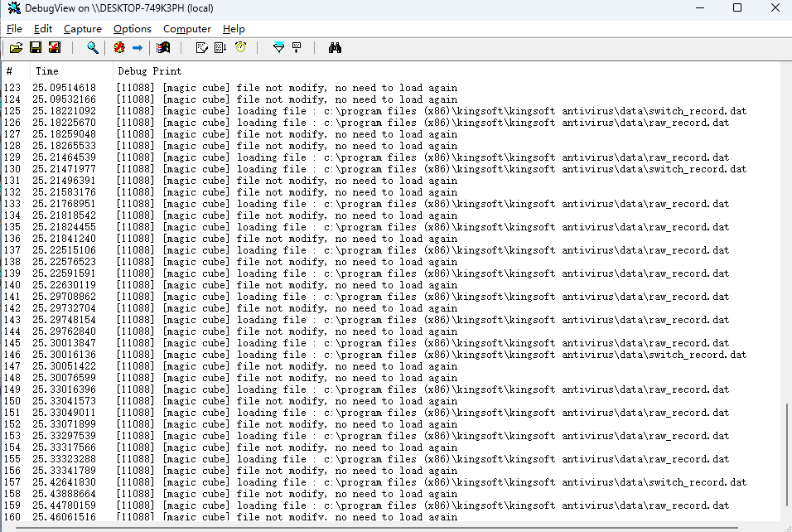The image size is (792, 532).
Task: Click timestamp 25.29708862
Action: point(64,297)
